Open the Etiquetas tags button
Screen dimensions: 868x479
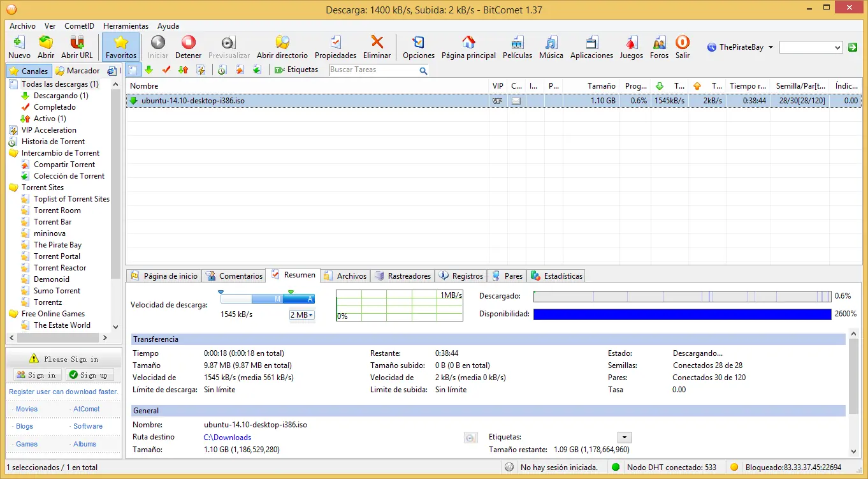(x=296, y=70)
